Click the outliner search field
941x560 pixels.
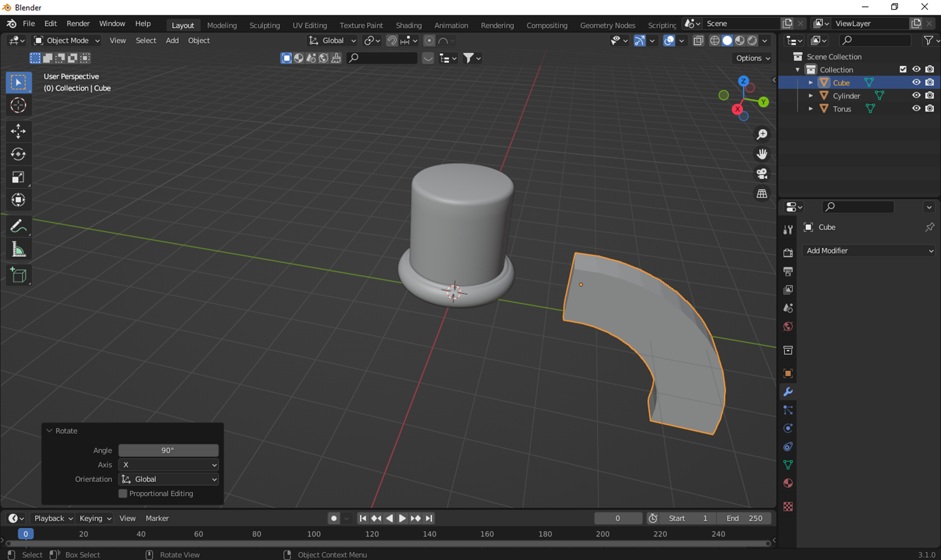pos(874,40)
